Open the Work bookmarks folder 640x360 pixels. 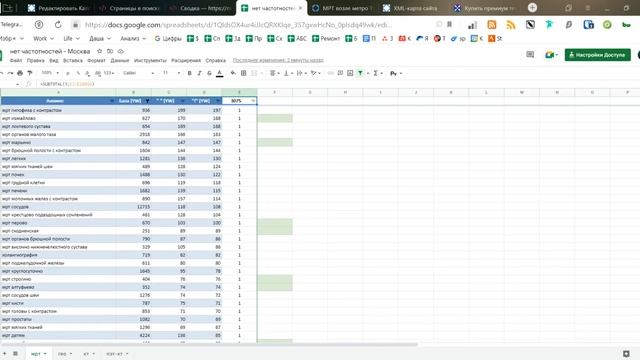pyautogui.click(x=43, y=39)
